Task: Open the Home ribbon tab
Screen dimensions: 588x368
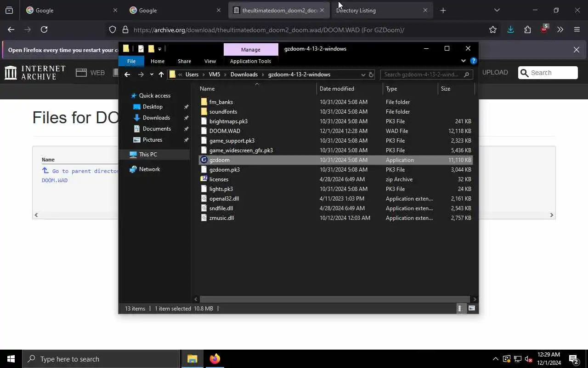Action: (x=158, y=61)
